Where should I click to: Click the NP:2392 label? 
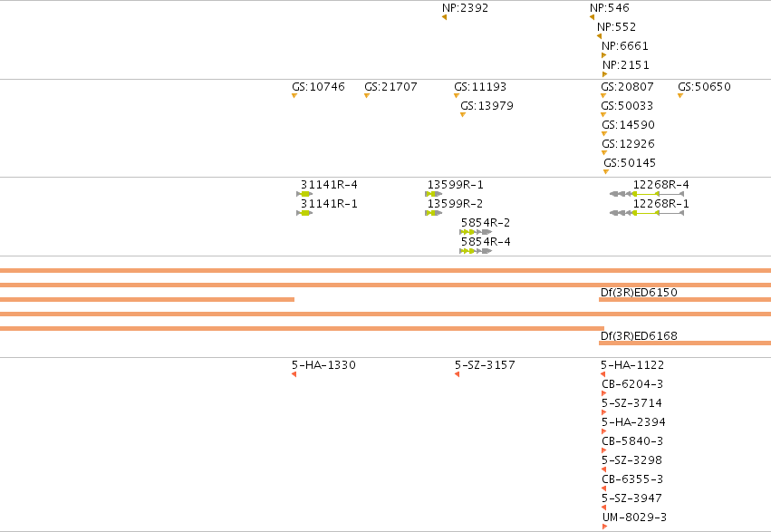point(465,8)
